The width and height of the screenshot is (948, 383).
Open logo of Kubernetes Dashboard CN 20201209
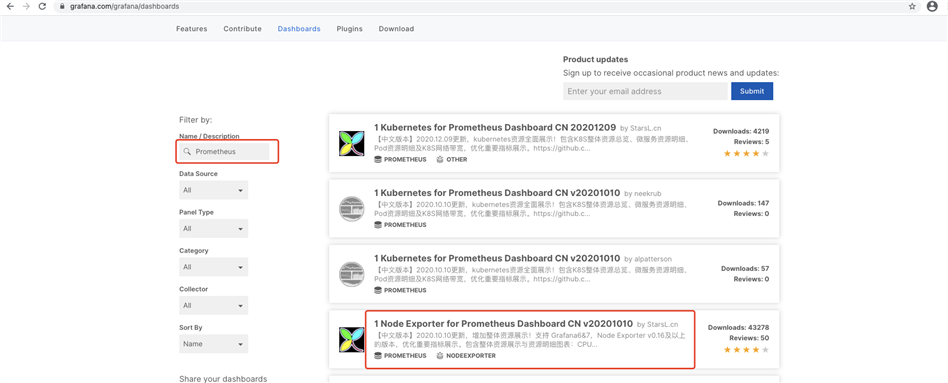[351, 143]
